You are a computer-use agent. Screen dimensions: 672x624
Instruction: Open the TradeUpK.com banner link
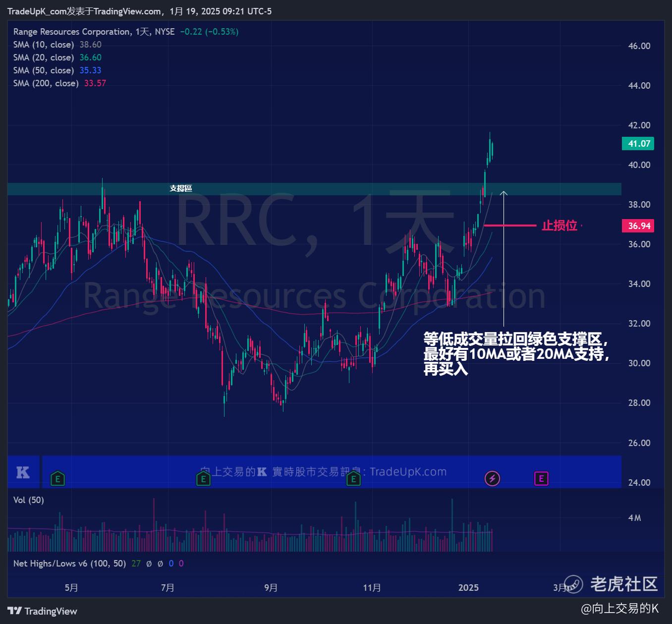(408, 471)
